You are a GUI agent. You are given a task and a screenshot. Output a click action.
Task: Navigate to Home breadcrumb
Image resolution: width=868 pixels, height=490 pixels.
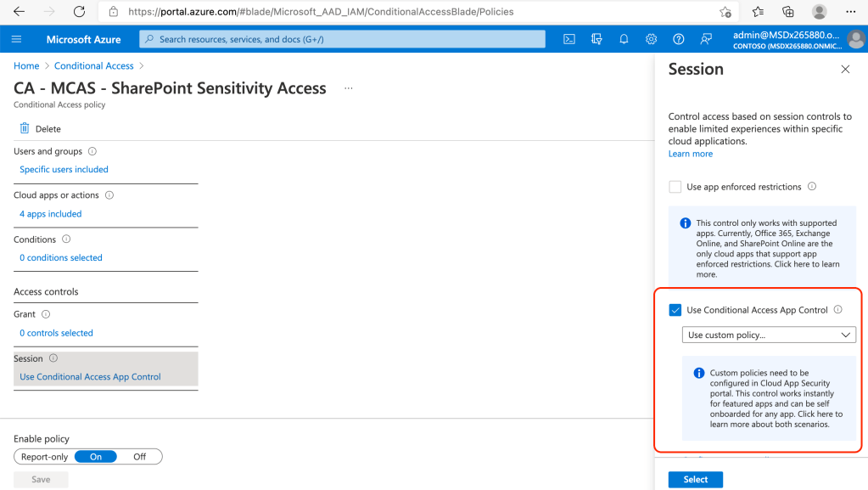pyautogui.click(x=26, y=66)
